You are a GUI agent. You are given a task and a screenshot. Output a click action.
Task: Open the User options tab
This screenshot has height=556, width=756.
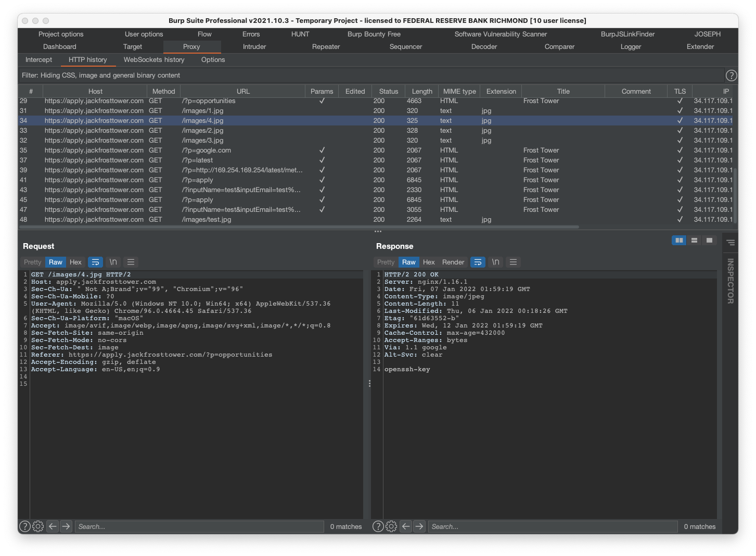pos(144,34)
